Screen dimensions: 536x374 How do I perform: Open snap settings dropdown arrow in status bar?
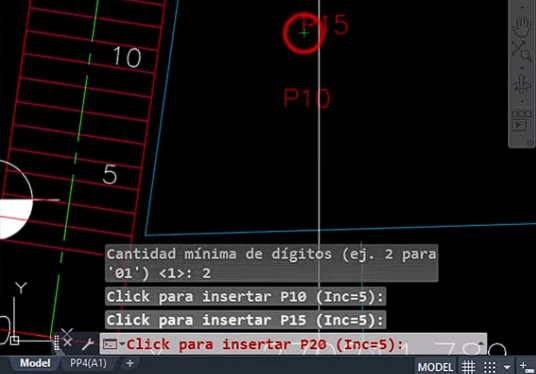(x=507, y=368)
